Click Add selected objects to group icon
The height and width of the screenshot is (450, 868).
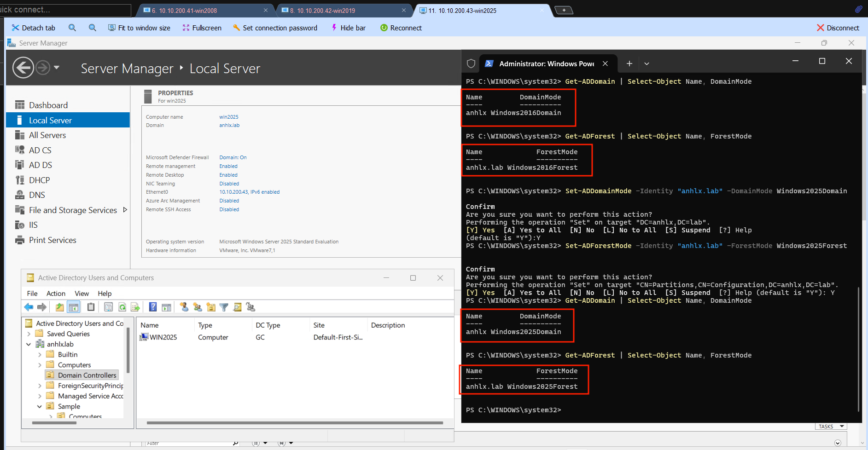click(251, 307)
